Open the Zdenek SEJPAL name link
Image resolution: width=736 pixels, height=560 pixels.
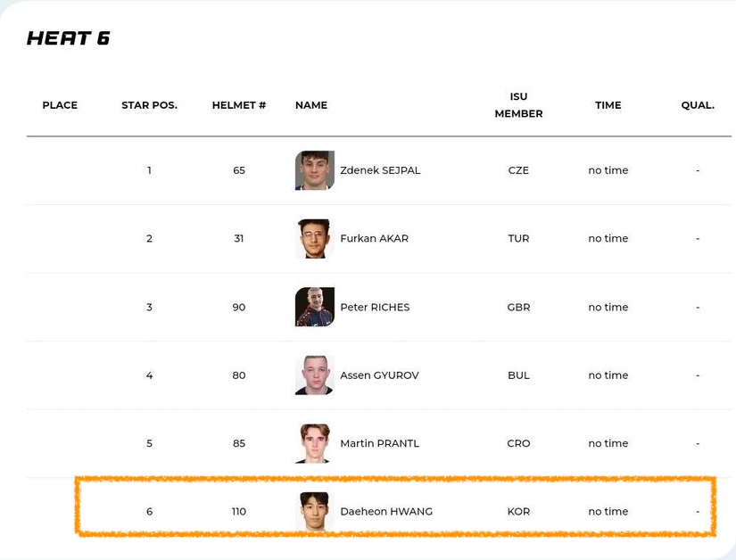coord(380,170)
